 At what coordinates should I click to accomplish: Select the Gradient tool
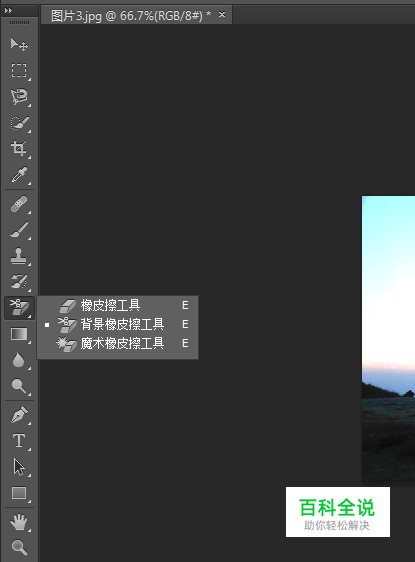pyautogui.click(x=19, y=334)
